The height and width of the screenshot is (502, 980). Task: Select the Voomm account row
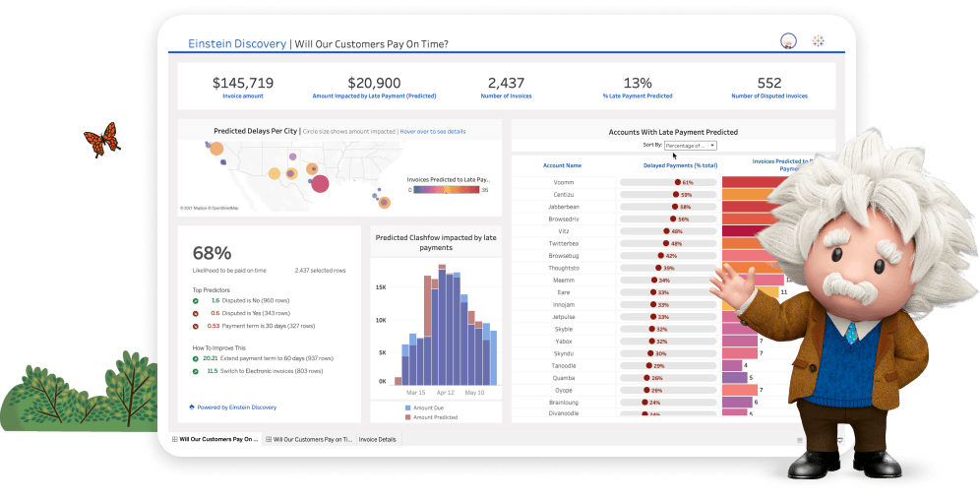(563, 182)
